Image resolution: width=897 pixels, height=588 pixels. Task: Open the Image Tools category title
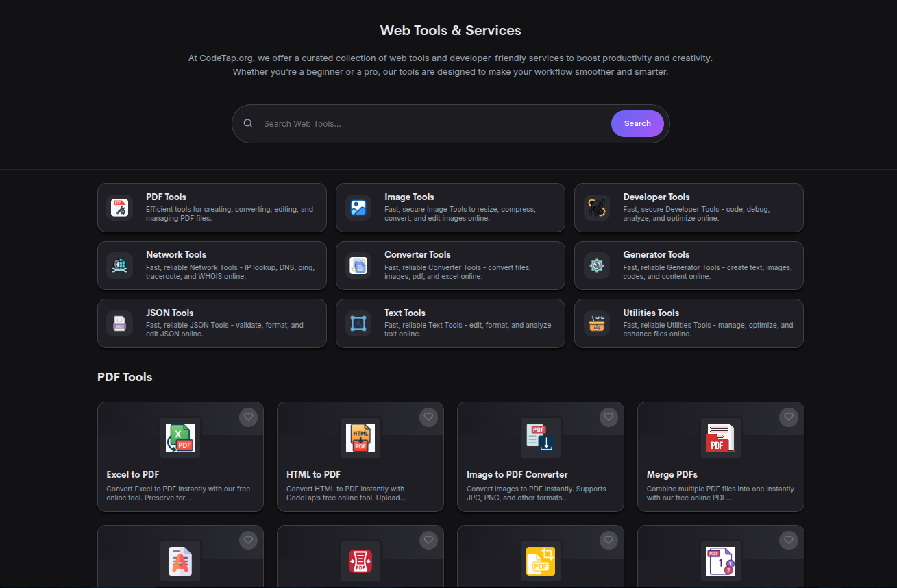click(x=409, y=197)
